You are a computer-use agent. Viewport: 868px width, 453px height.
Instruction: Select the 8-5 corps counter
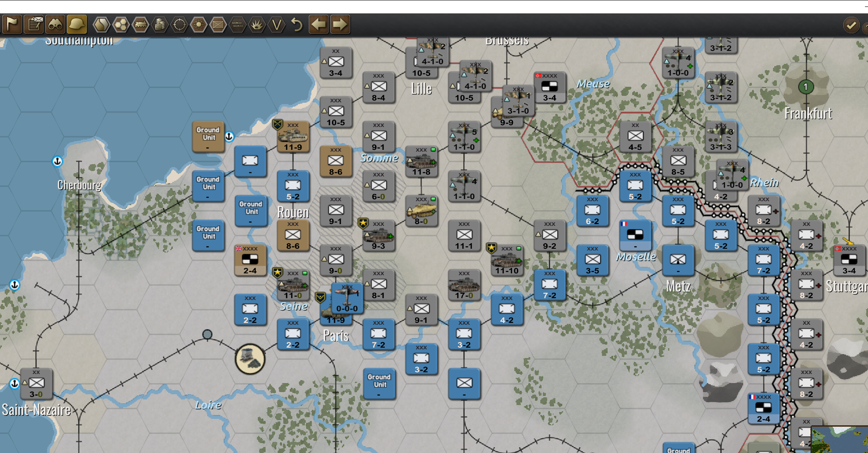coord(678,161)
